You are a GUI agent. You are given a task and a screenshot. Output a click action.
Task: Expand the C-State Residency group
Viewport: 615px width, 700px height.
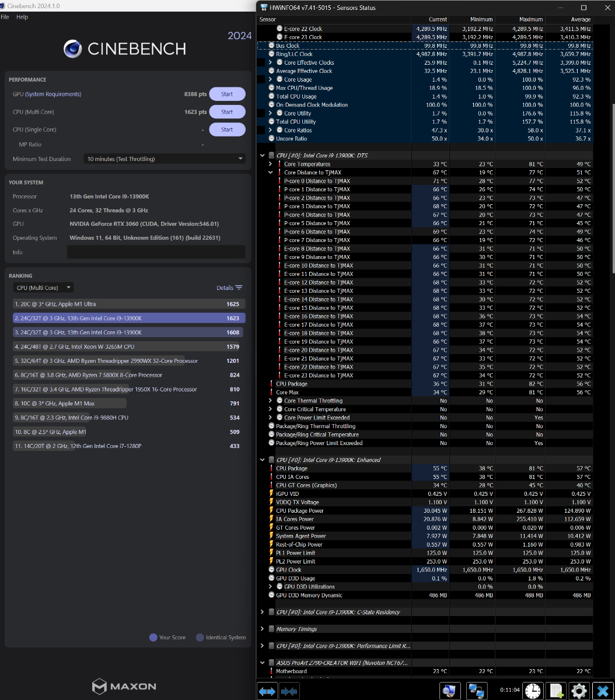(x=263, y=612)
